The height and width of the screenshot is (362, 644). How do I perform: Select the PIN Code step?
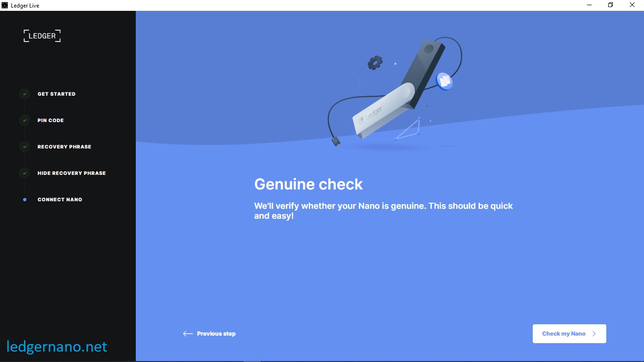(50, 120)
